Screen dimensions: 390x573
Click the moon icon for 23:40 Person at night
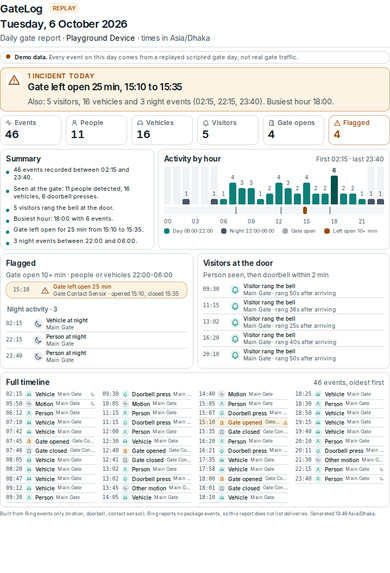click(x=38, y=356)
